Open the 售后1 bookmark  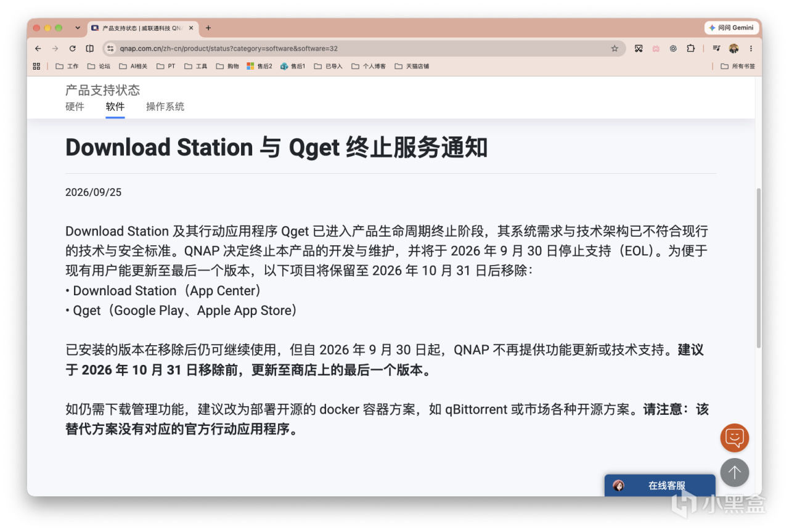(293, 66)
